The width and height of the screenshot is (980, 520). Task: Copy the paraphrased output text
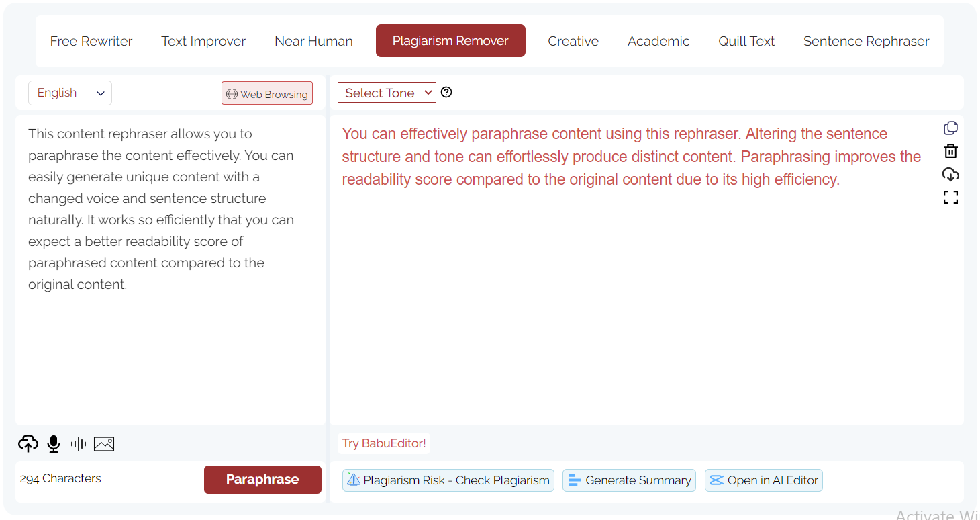click(x=950, y=128)
